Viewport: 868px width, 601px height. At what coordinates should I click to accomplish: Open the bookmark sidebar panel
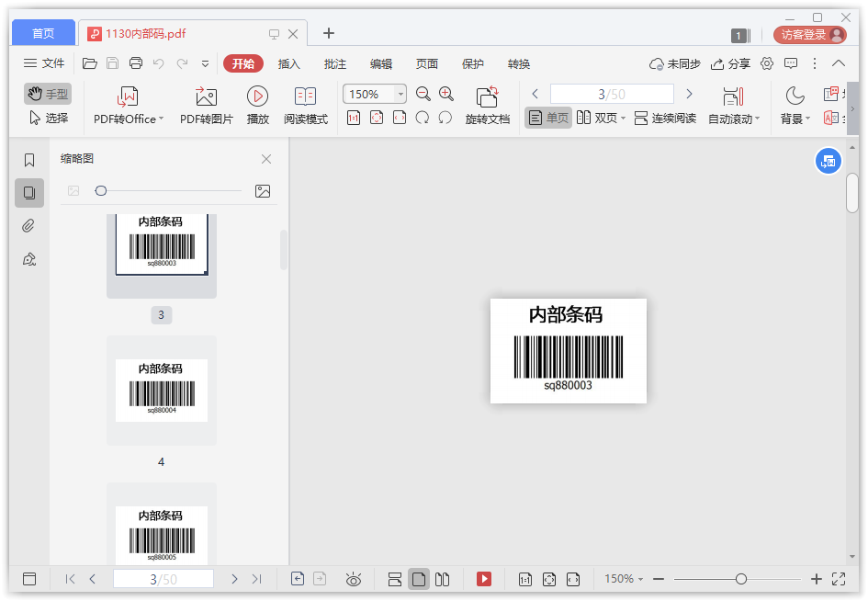tap(29, 160)
